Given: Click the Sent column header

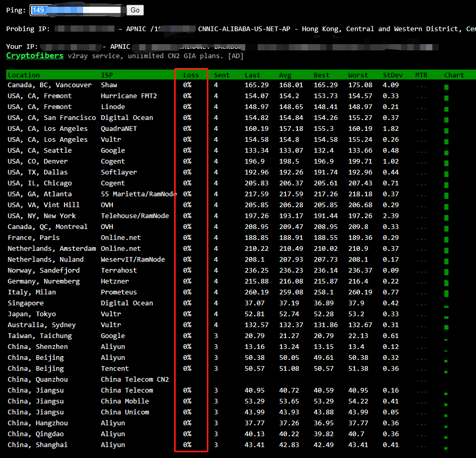Looking at the screenshot, I should 222,75.
